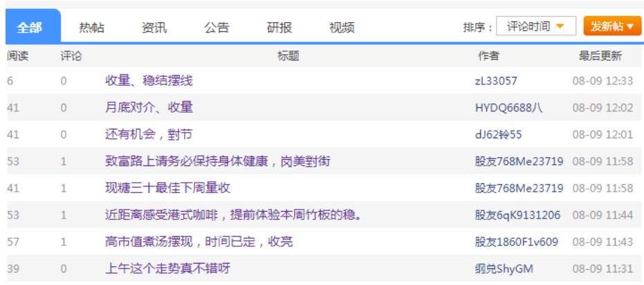
Task: View author zL33057 profile
Action: click(496, 81)
